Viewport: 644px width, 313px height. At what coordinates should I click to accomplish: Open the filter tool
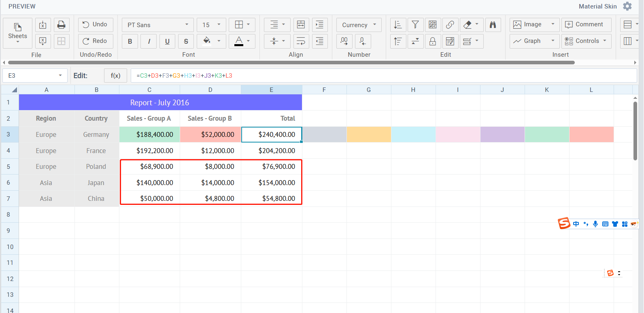(415, 25)
